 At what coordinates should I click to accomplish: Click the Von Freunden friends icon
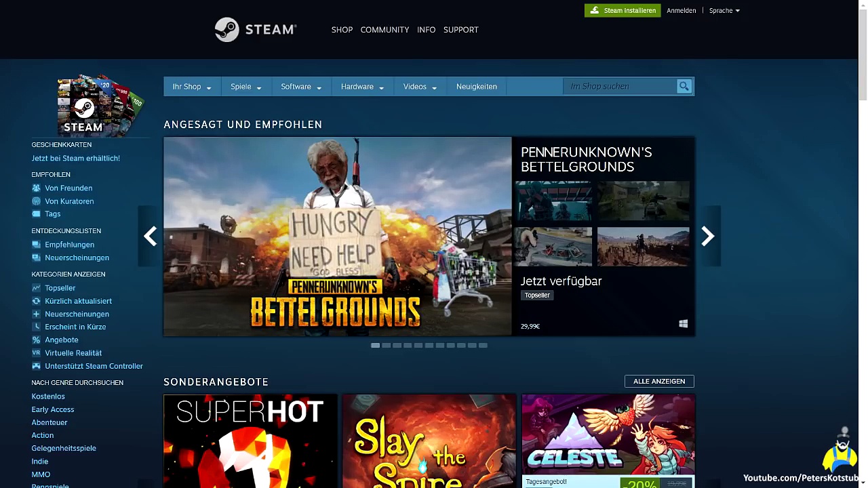[x=37, y=188]
